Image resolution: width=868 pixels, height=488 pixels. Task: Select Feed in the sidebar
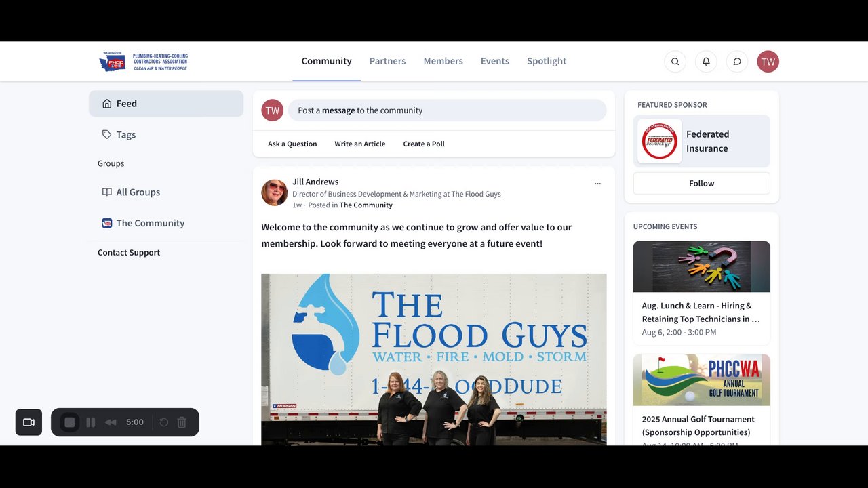166,104
